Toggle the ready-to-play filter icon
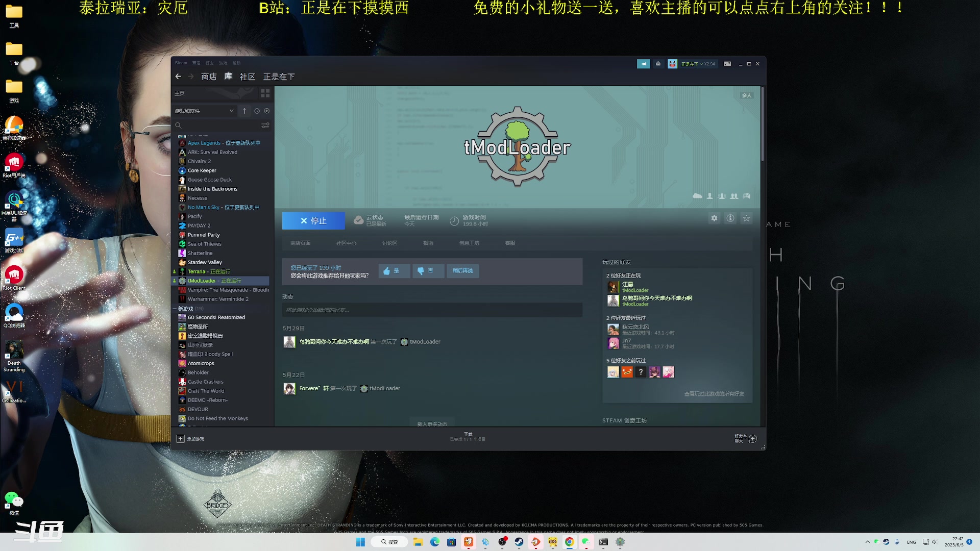The height and width of the screenshot is (551, 980). [x=266, y=111]
